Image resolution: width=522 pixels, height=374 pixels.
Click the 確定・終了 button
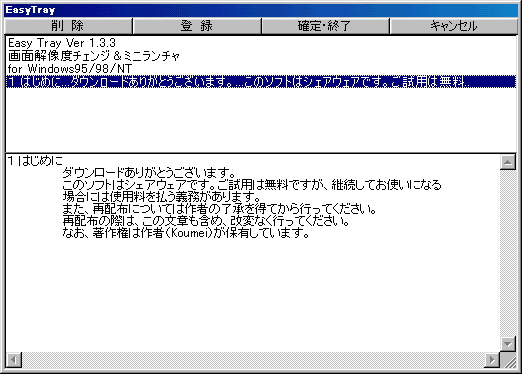click(325, 26)
